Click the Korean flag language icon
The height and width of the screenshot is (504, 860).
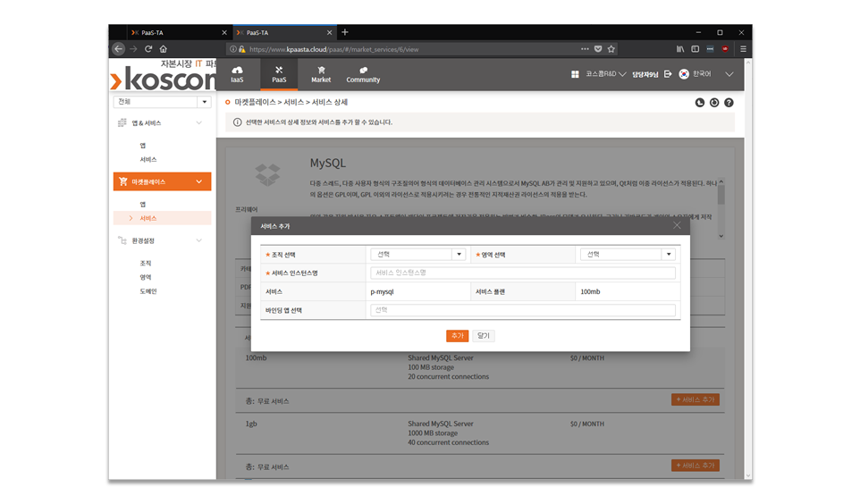(683, 74)
